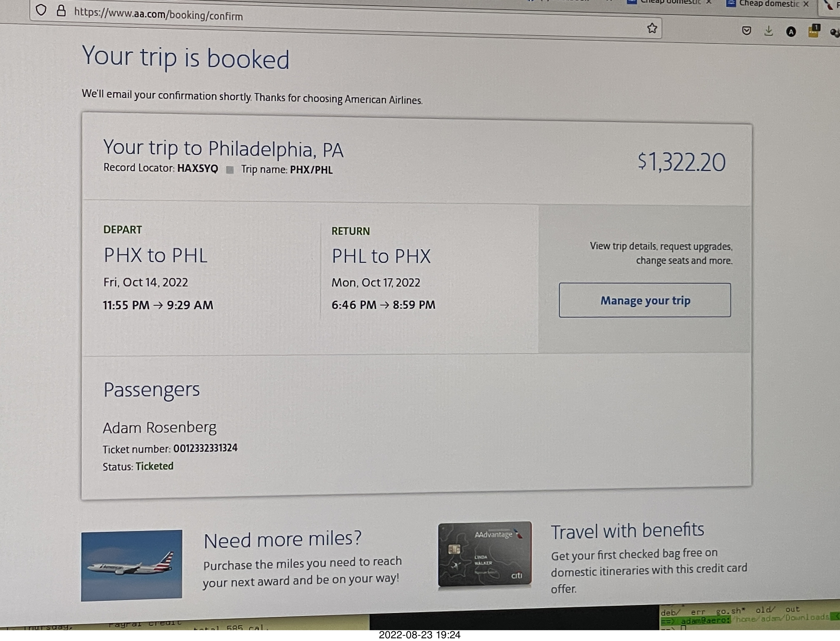Click the bookmark star icon
Screen dimensions: 840x641
click(652, 28)
